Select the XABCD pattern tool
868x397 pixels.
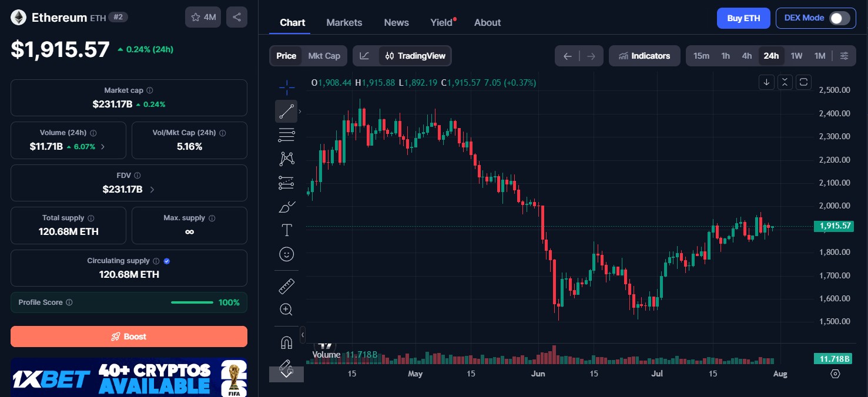tap(286, 159)
